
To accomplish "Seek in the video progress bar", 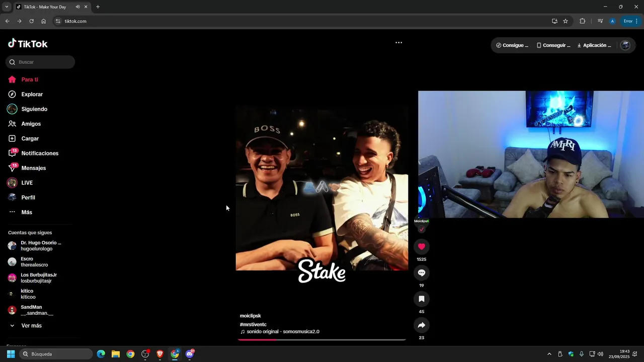I will click(322, 340).
